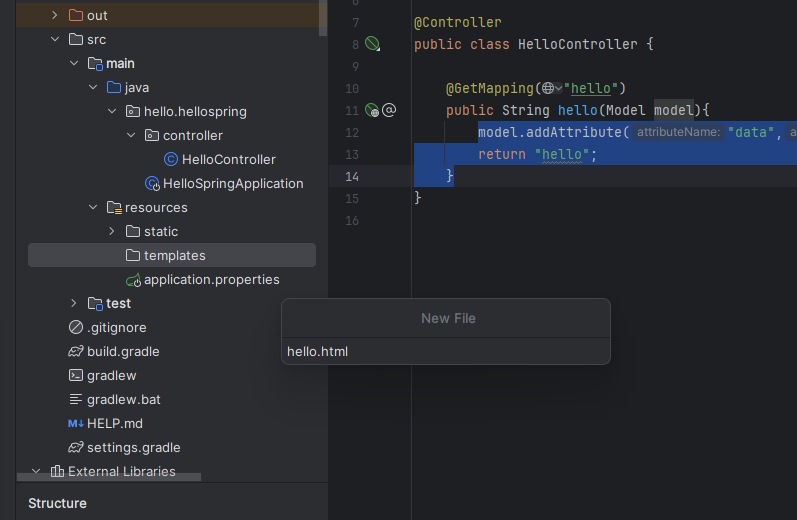This screenshot has height=520, width=797.
Task: Open the Structure tool window panel
Action: pyautogui.click(x=57, y=503)
